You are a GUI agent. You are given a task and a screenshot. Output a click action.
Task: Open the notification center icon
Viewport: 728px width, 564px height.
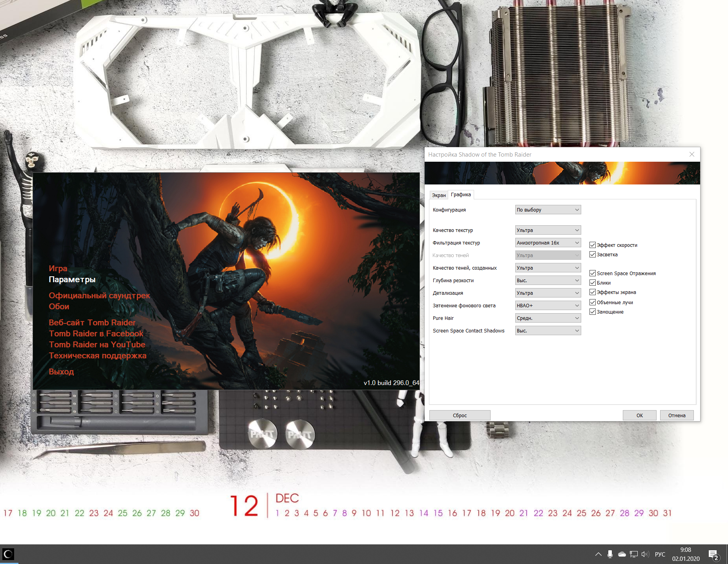point(713,555)
